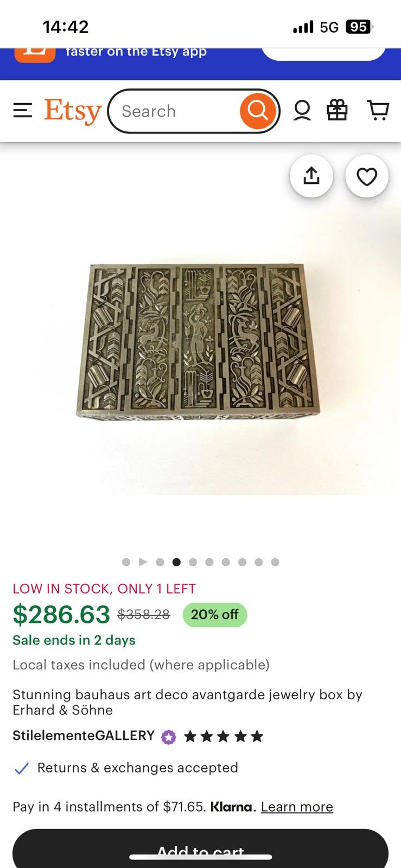Image resolution: width=401 pixels, height=868 pixels.
Task: Select the video play carousel indicator
Action: (x=143, y=562)
